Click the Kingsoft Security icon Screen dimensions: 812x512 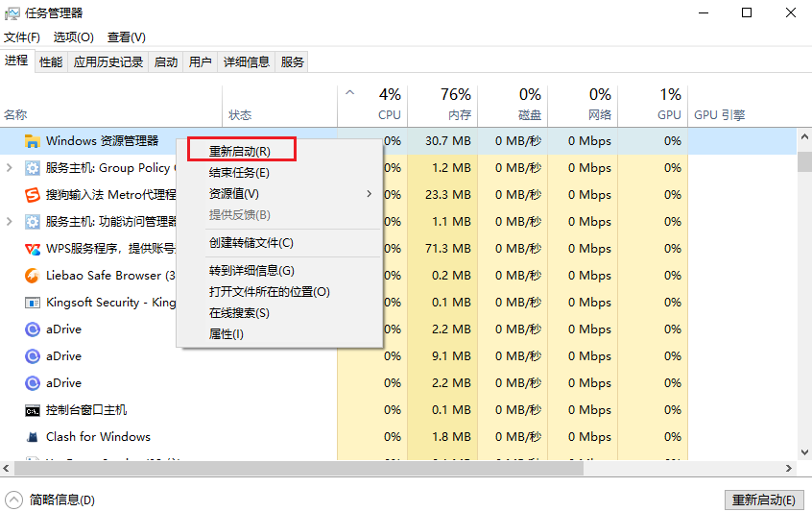(32, 303)
